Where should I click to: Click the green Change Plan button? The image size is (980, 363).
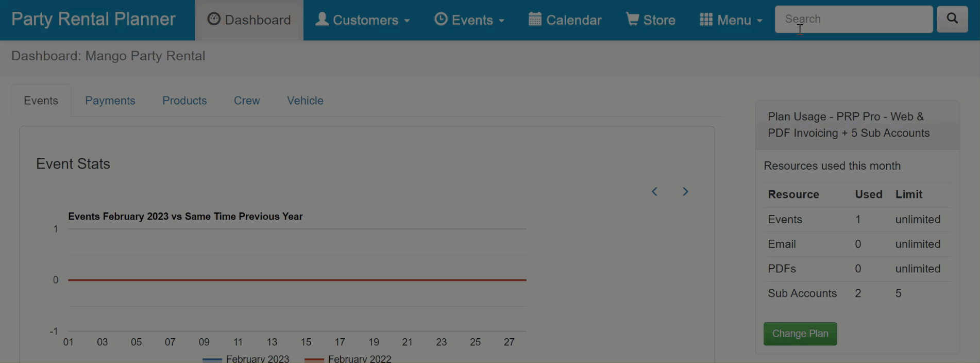[800, 334]
